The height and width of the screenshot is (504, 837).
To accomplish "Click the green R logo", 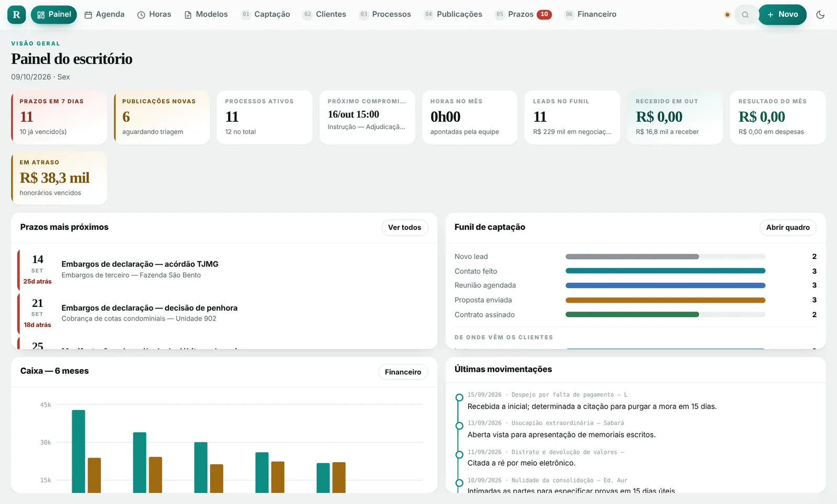I will [x=16, y=15].
